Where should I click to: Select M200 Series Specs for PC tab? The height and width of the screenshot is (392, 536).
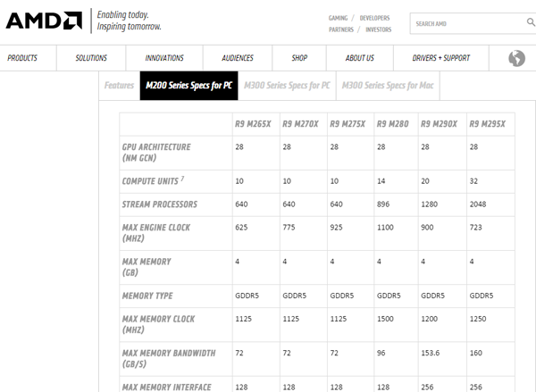188,86
